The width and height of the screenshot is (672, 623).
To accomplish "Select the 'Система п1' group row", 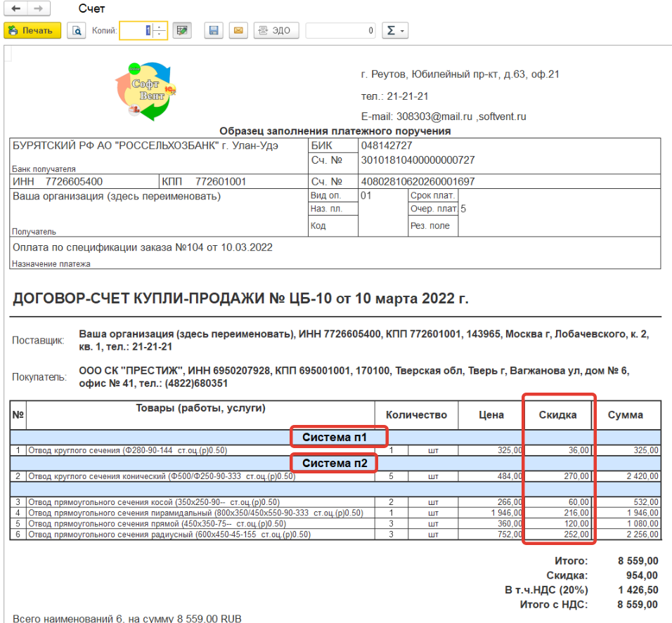I will click(335, 437).
